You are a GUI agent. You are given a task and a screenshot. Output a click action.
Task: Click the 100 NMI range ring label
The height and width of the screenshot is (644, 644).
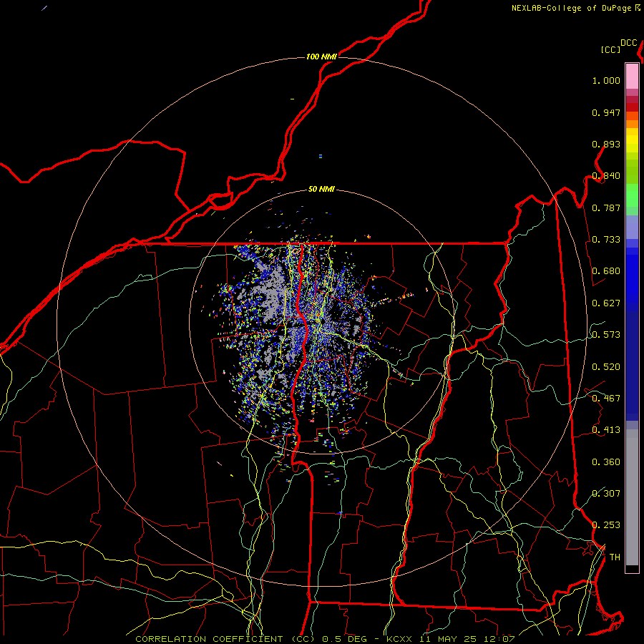coord(321,57)
